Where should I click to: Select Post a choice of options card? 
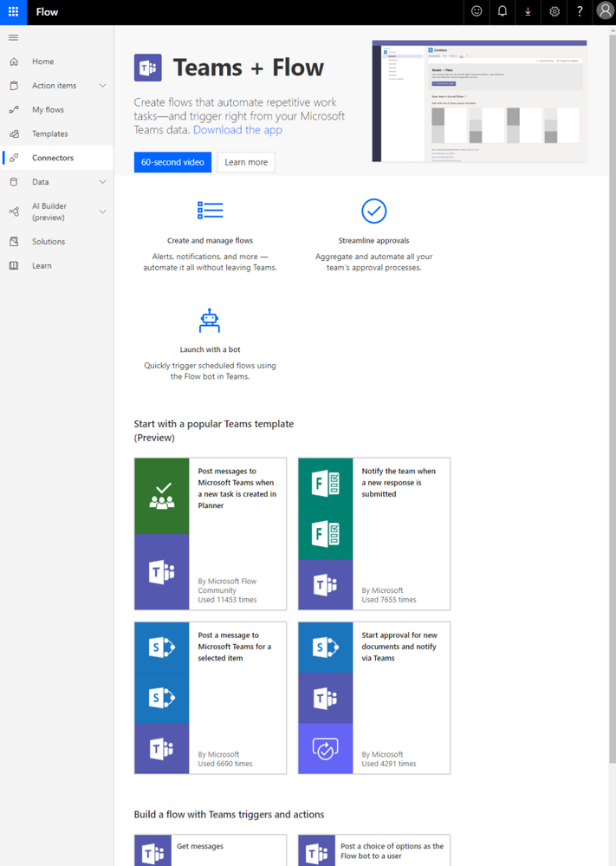tap(374, 850)
